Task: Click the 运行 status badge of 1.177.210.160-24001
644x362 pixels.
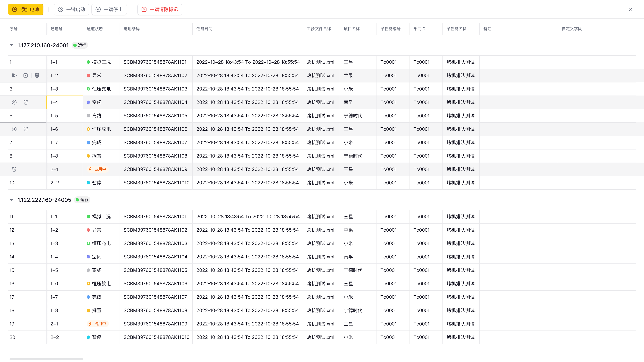Action: 79,45
